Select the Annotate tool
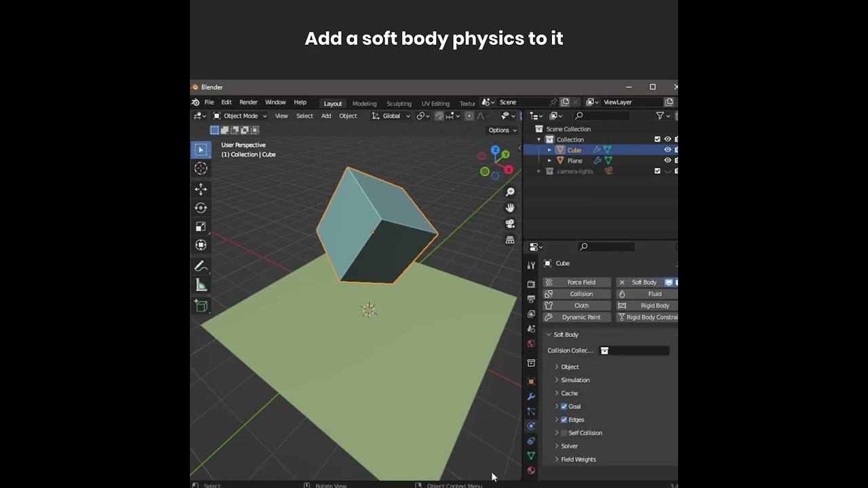 [201, 266]
